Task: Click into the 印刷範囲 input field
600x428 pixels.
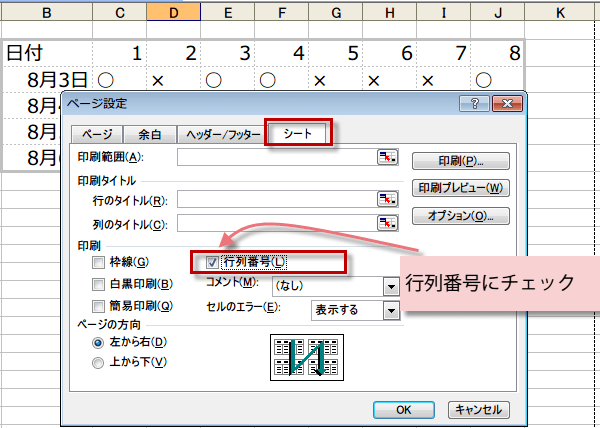Action: pyautogui.click(x=277, y=157)
